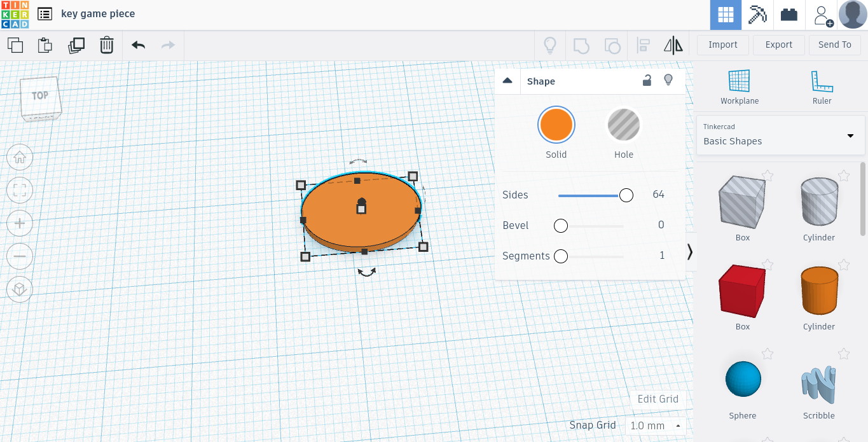The width and height of the screenshot is (868, 442).
Task: Click the Paste tool icon
Action: pyautogui.click(x=45, y=45)
